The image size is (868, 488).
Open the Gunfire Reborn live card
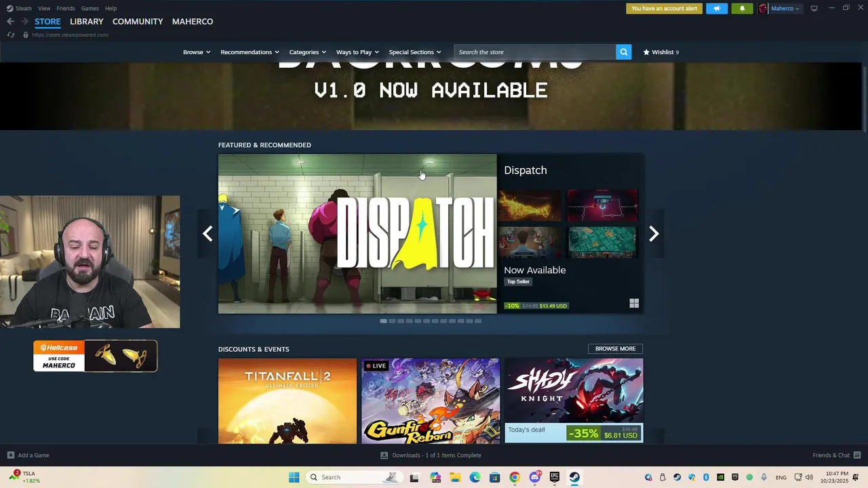coord(431,401)
